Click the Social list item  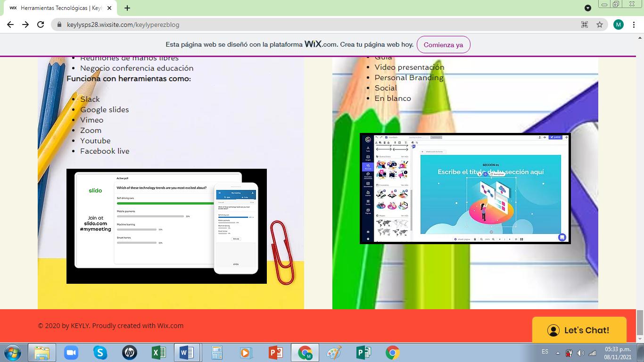tap(386, 88)
